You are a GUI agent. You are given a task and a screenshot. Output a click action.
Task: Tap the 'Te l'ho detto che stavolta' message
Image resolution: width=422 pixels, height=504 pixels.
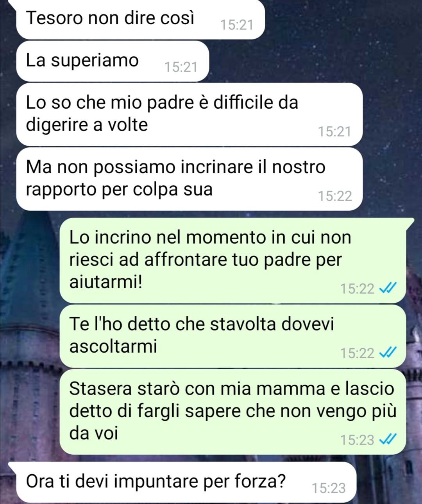233,336
